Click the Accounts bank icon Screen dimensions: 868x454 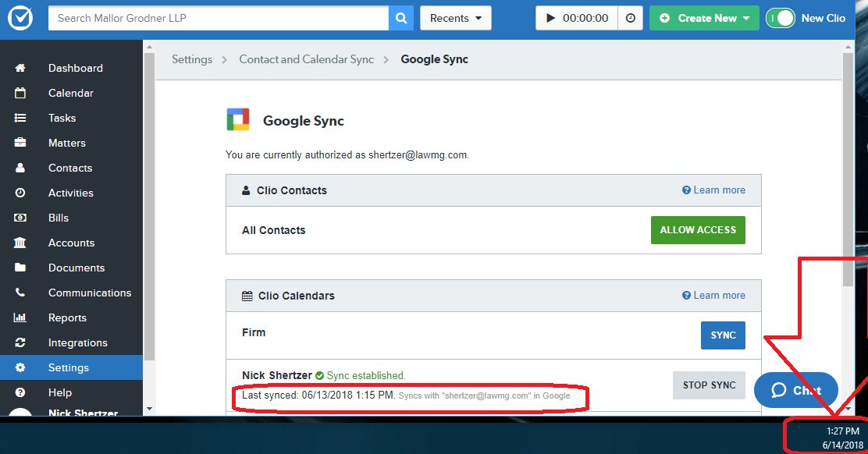(20, 243)
